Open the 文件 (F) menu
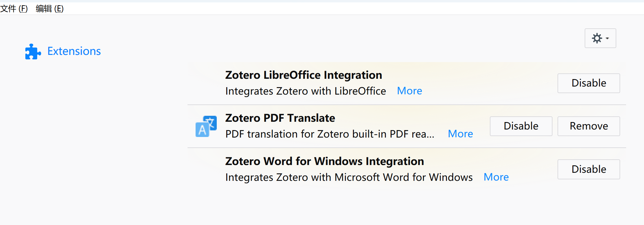Viewport: 644px width, 225px height. 14,9
